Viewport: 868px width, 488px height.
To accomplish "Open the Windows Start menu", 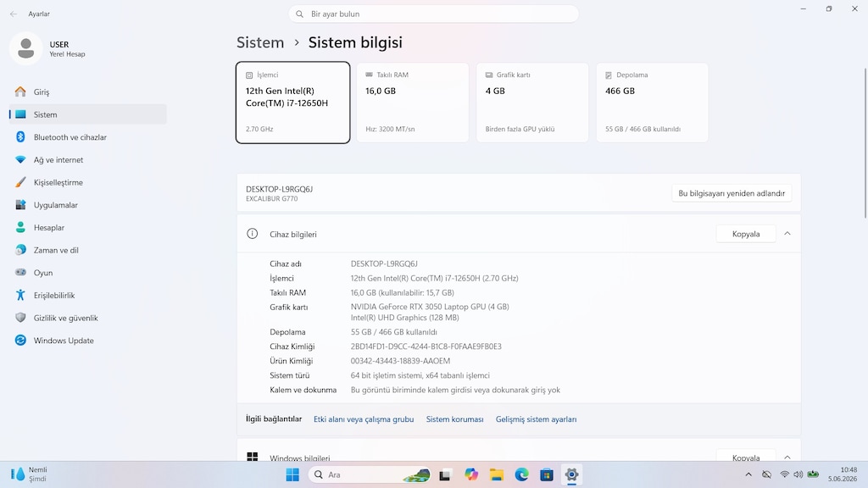I will pos(292,474).
